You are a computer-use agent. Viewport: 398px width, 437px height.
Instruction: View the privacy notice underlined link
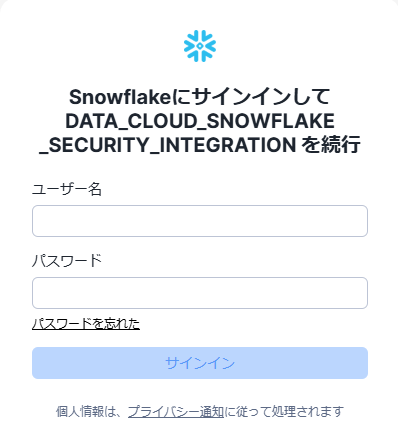[176, 412]
